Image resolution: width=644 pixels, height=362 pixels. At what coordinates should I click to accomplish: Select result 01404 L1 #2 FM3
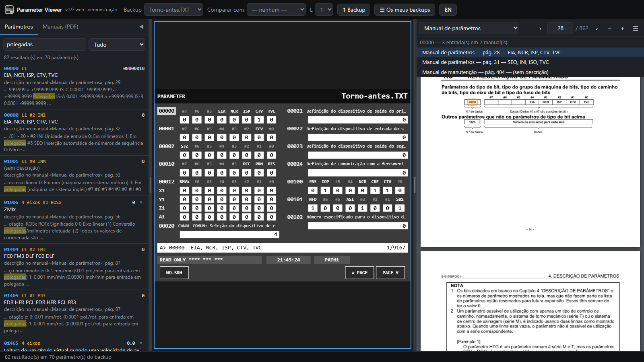(x=74, y=267)
